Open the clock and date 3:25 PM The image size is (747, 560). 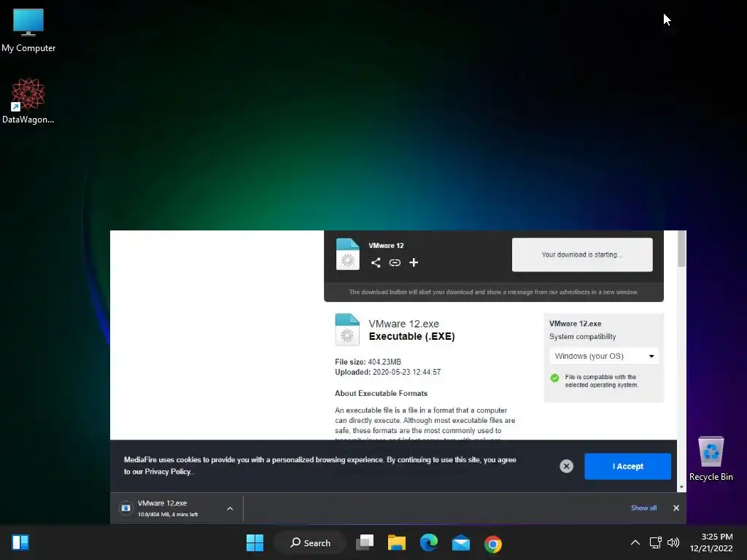click(x=711, y=542)
